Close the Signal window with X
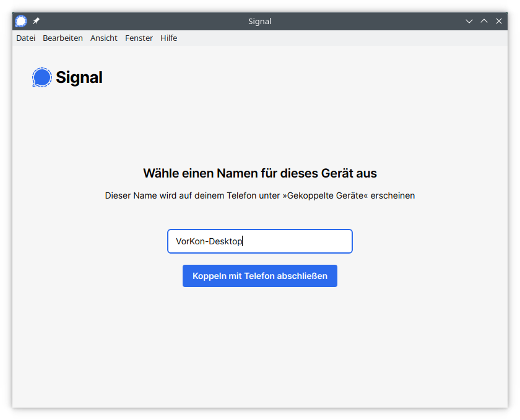Image resolution: width=520 pixels, height=420 pixels. [499, 21]
